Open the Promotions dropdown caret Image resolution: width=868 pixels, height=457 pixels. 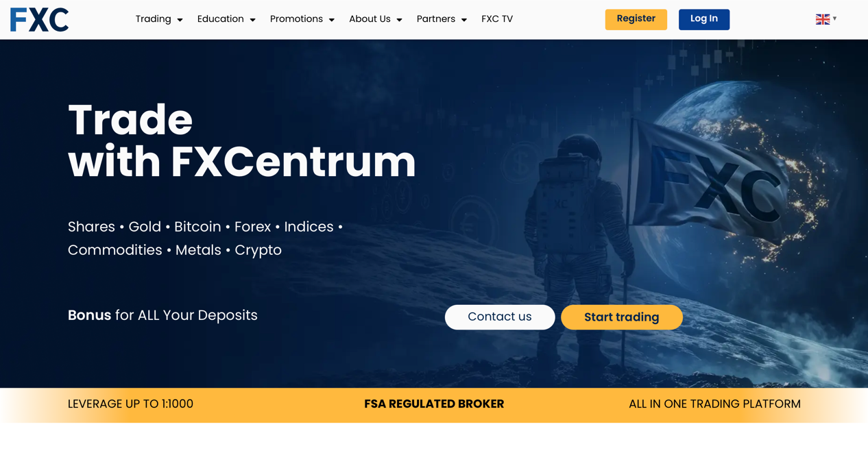tap(332, 20)
